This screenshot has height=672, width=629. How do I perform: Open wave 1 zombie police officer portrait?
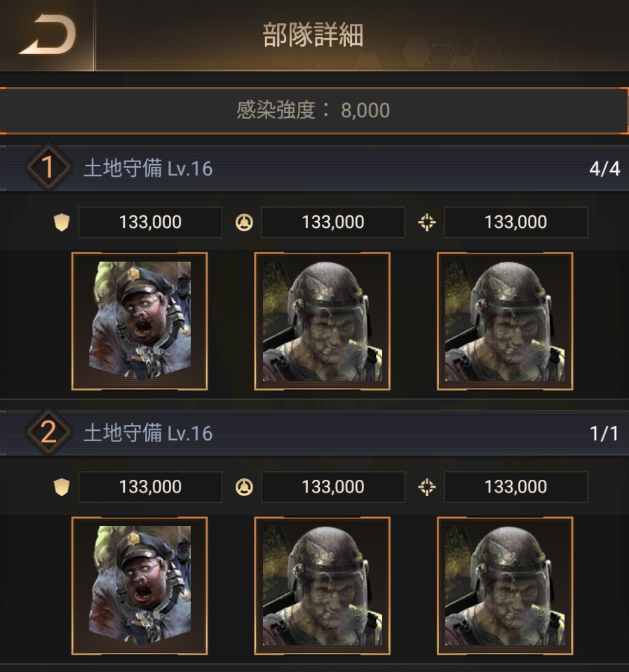[x=140, y=321]
